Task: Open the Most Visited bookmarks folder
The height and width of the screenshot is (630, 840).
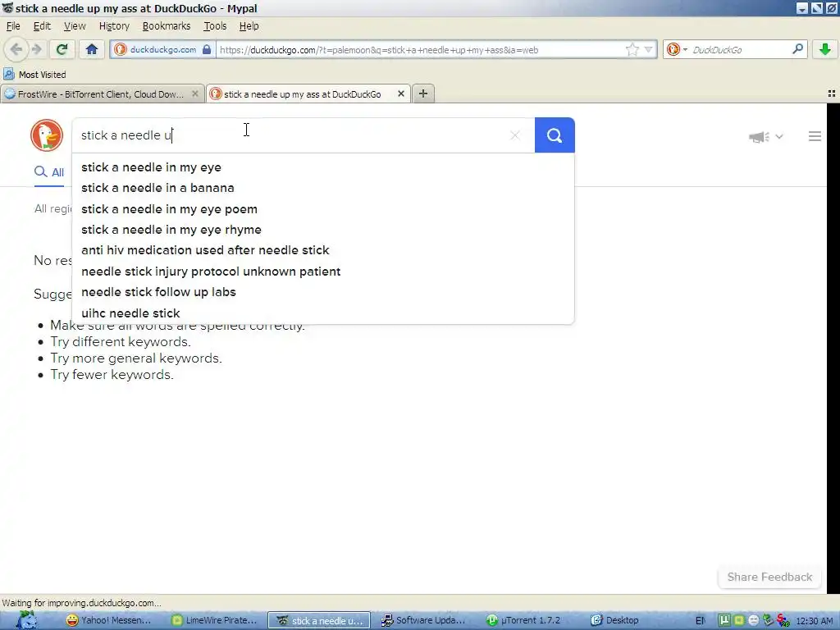Action: (35, 75)
